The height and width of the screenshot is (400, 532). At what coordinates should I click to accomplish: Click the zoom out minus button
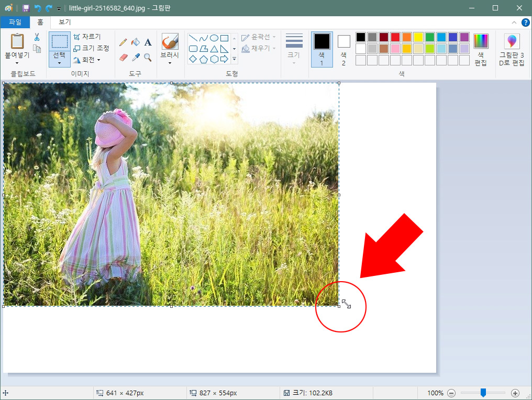coord(451,393)
